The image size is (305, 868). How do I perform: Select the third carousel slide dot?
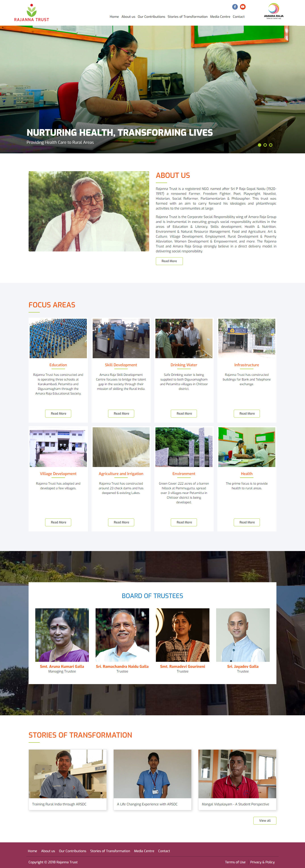tap(271, 145)
